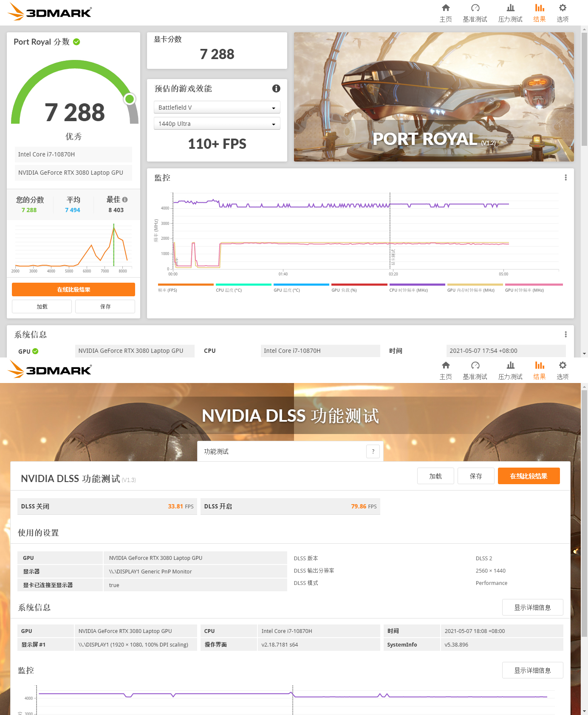Click 110+ FPS estimated performance value
The width and height of the screenshot is (588, 715).
(x=217, y=144)
